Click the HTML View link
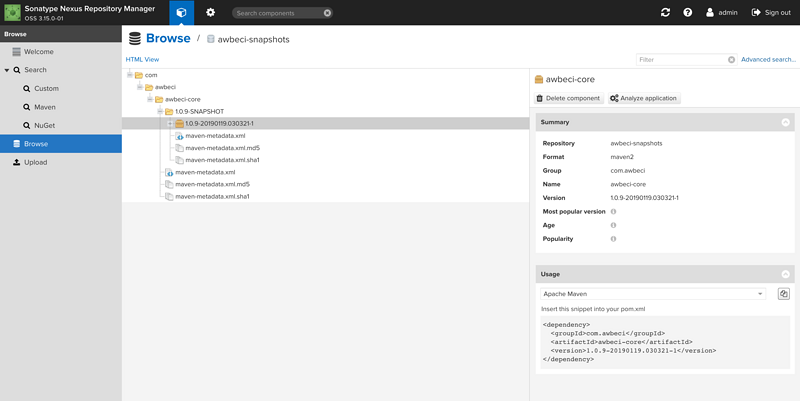The height and width of the screenshot is (401, 800). (142, 60)
